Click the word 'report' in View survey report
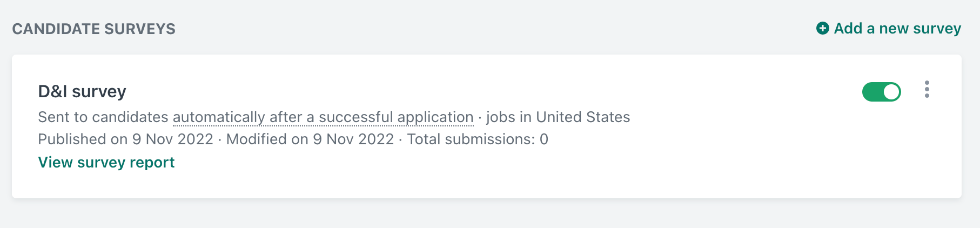The width and height of the screenshot is (980, 228). (x=152, y=163)
